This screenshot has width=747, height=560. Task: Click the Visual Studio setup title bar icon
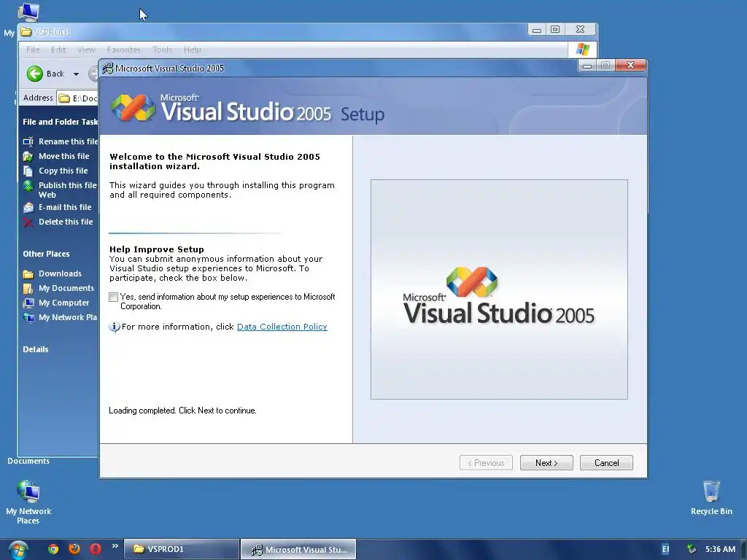pyautogui.click(x=108, y=68)
